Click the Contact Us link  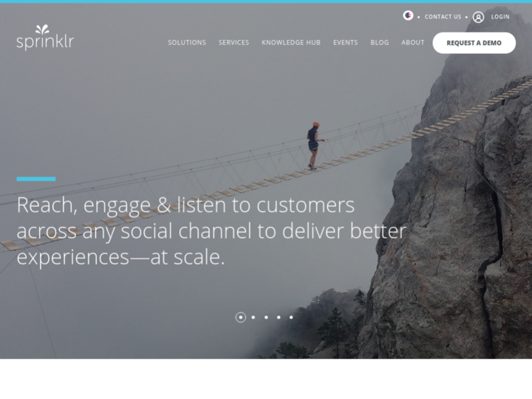point(443,17)
